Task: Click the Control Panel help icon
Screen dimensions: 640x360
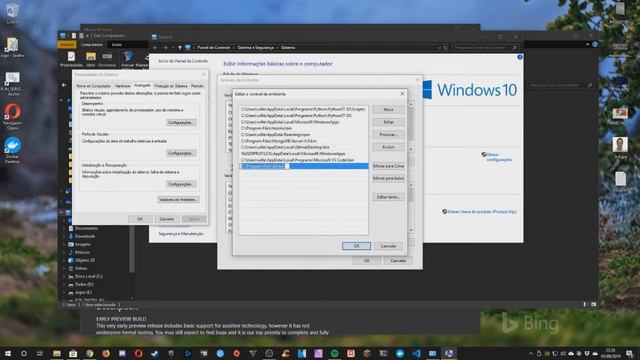Action: pos(520,57)
